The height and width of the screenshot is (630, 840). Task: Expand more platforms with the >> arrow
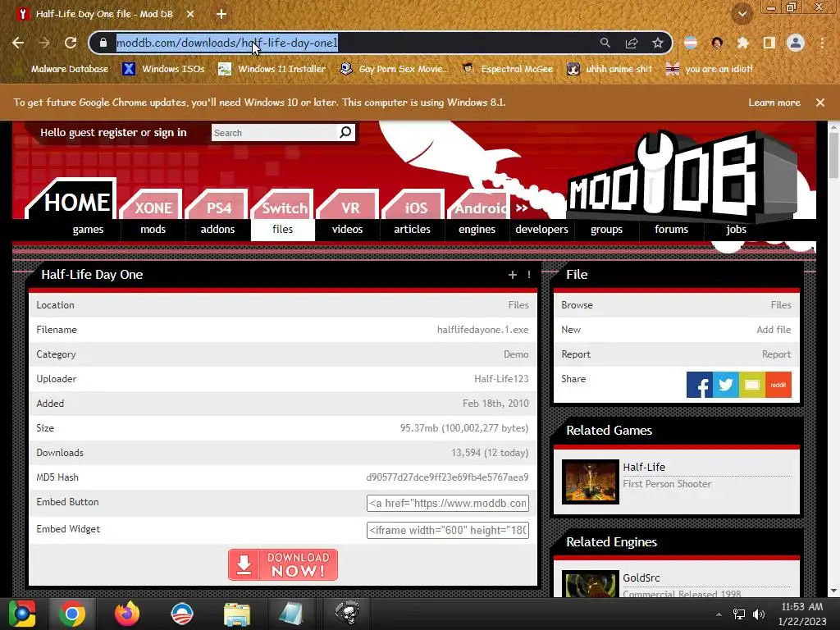point(522,208)
